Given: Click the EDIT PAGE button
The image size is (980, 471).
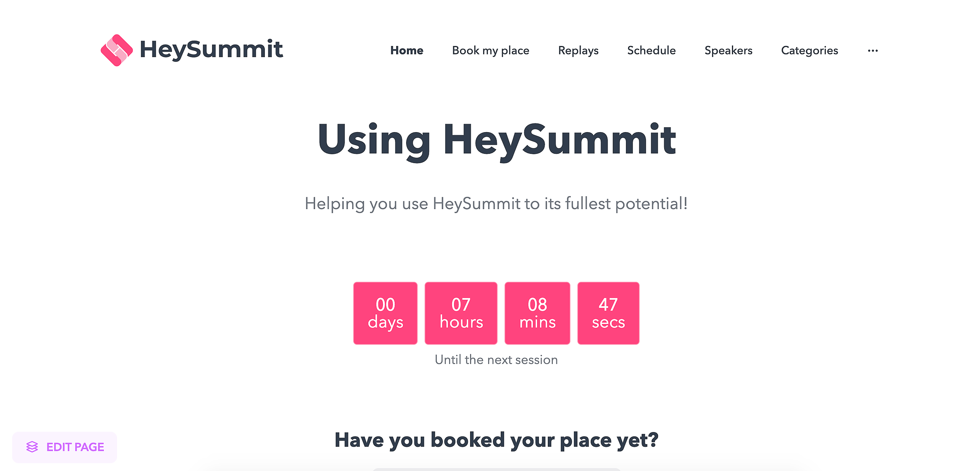Looking at the screenshot, I should 65,447.
